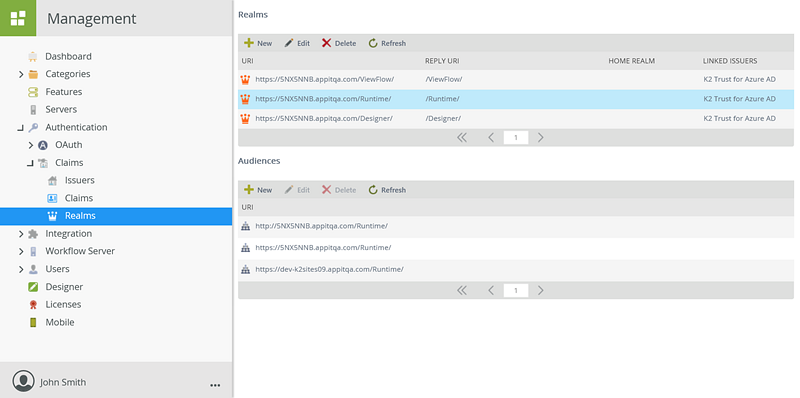Screen dimensions: 800x398
Task: Select the Issuers item under Claims
Action: tap(80, 180)
